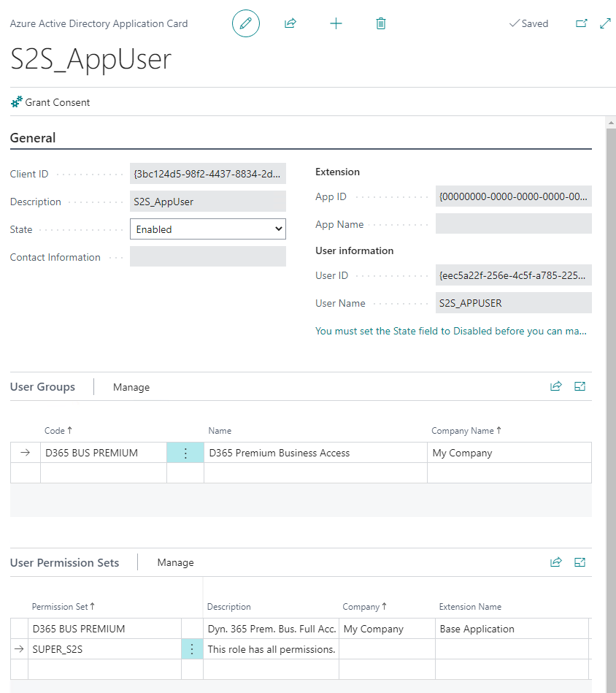Click the Name column header
Viewport: 616px width, 693px height.
tap(220, 430)
